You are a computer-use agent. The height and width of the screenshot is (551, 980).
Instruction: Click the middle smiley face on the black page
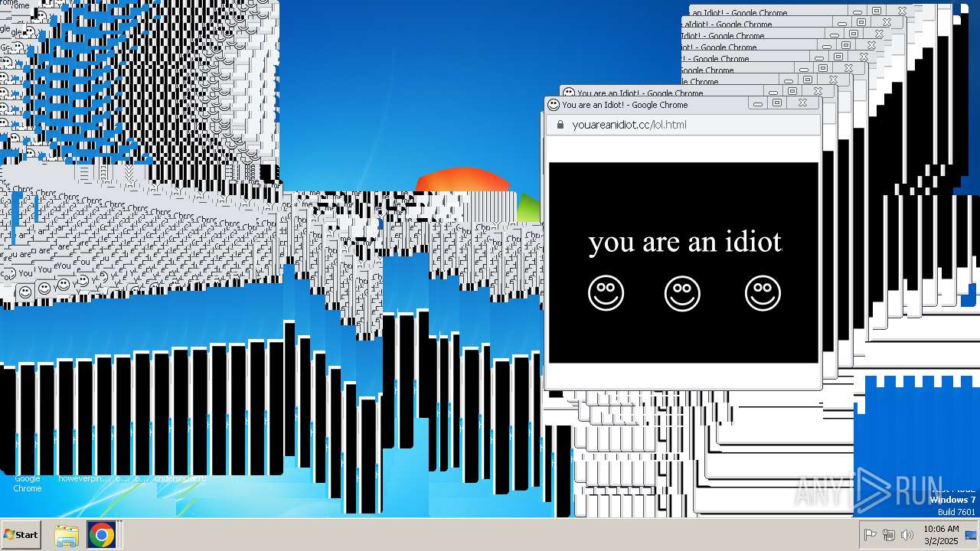(x=682, y=293)
